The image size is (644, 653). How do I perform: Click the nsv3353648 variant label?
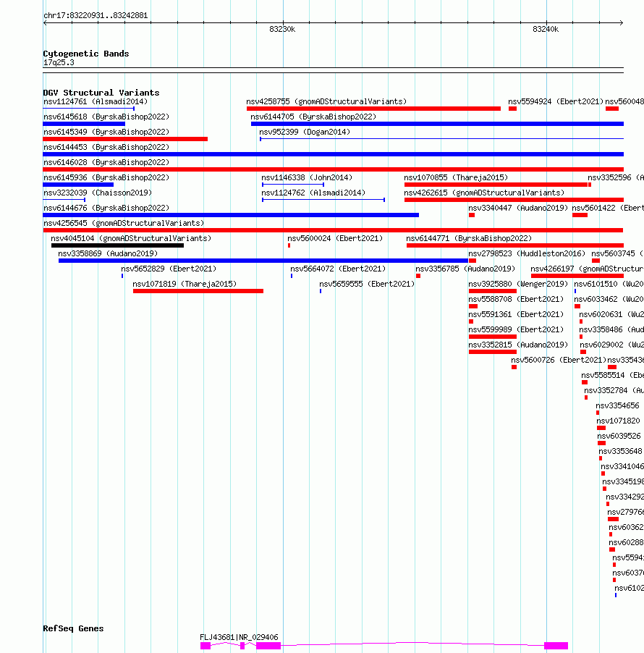620,451
